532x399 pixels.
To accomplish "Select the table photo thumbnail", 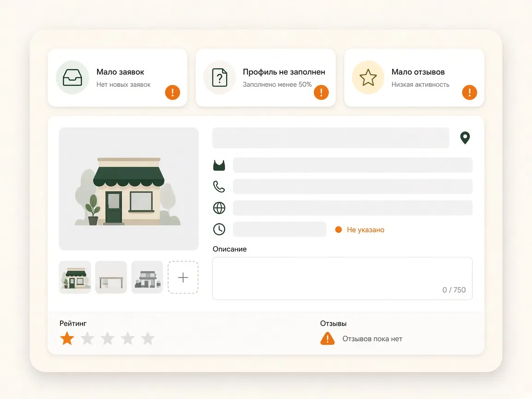I will (111, 277).
